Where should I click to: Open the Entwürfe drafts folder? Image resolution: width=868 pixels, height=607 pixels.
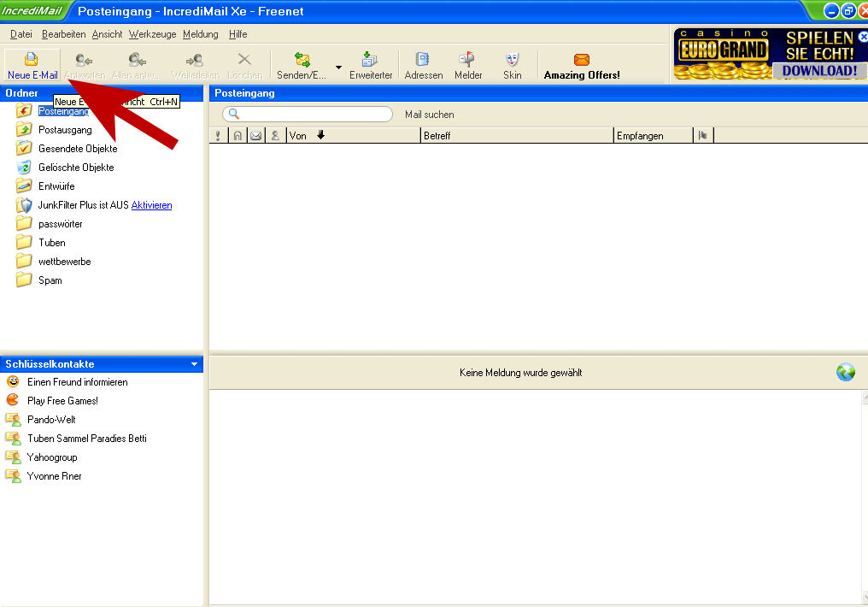pyautogui.click(x=56, y=186)
